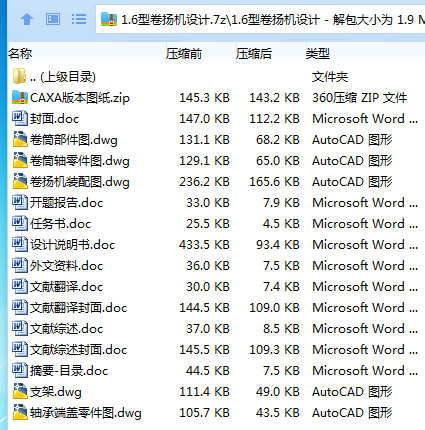
Task: Click the 433.5 KB size of 设计说明书.doc
Action: tap(204, 245)
